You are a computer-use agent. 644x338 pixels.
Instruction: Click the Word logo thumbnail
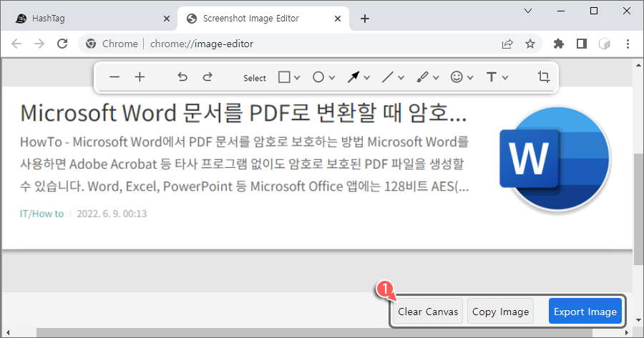click(555, 159)
